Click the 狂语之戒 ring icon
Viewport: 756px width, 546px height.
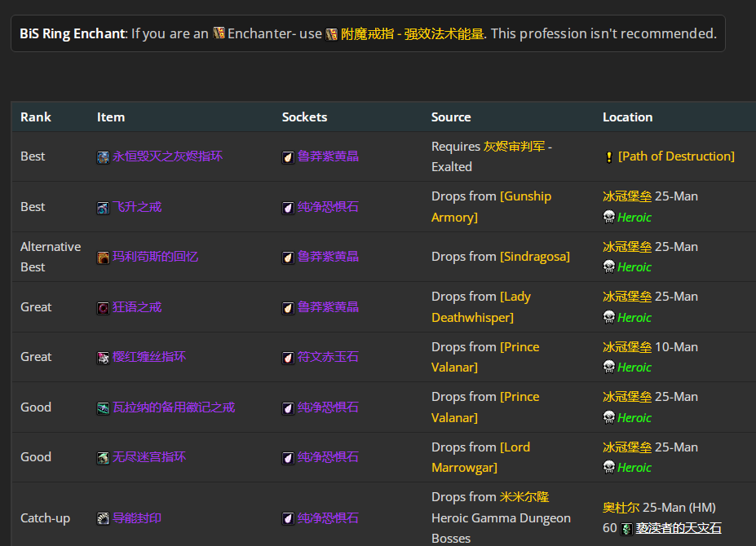pyautogui.click(x=103, y=308)
